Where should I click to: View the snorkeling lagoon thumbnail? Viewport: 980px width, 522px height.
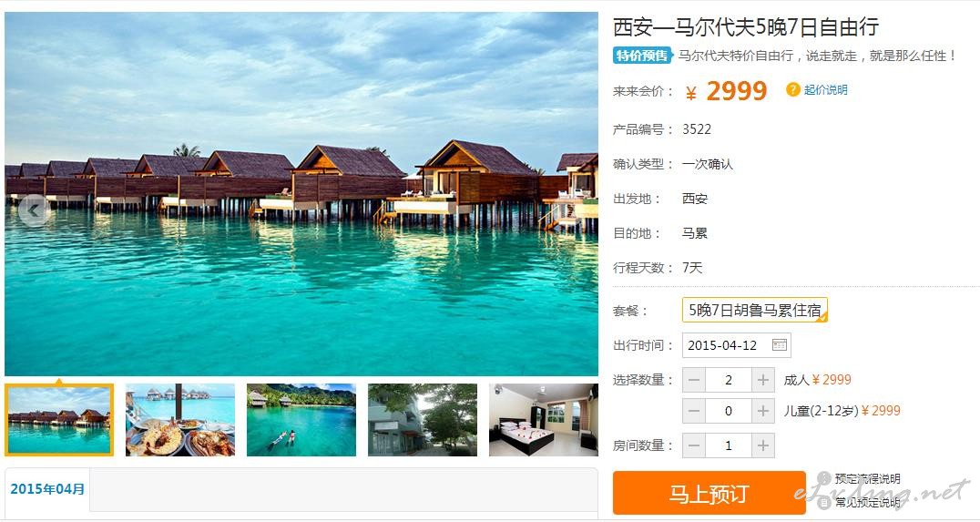[x=301, y=419]
